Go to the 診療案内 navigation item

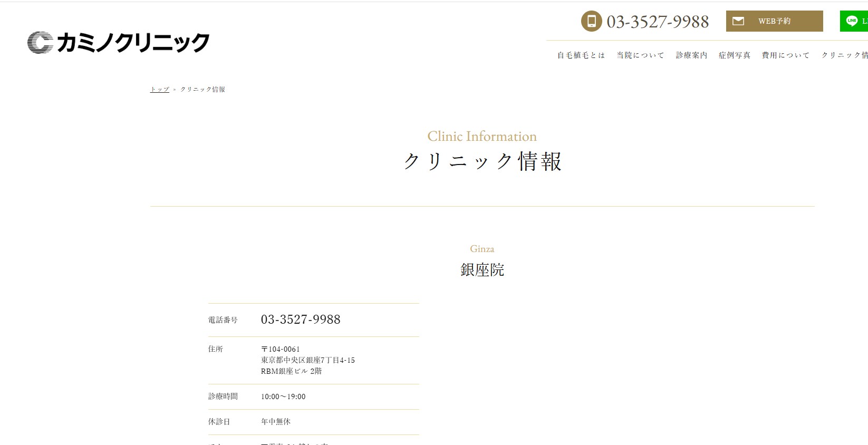pos(692,55)
